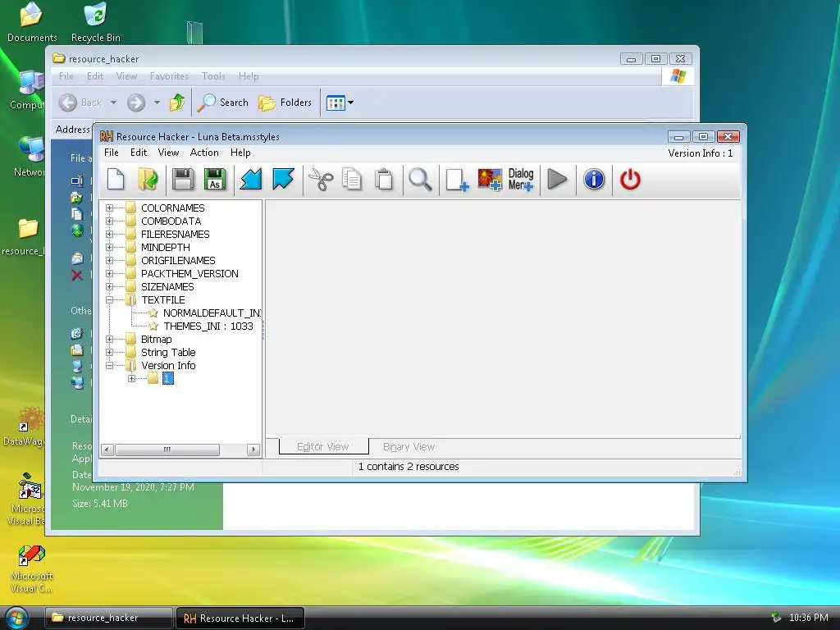Click the blue Info icon
The width and height of the screenshot is (840, 630).
594,180
